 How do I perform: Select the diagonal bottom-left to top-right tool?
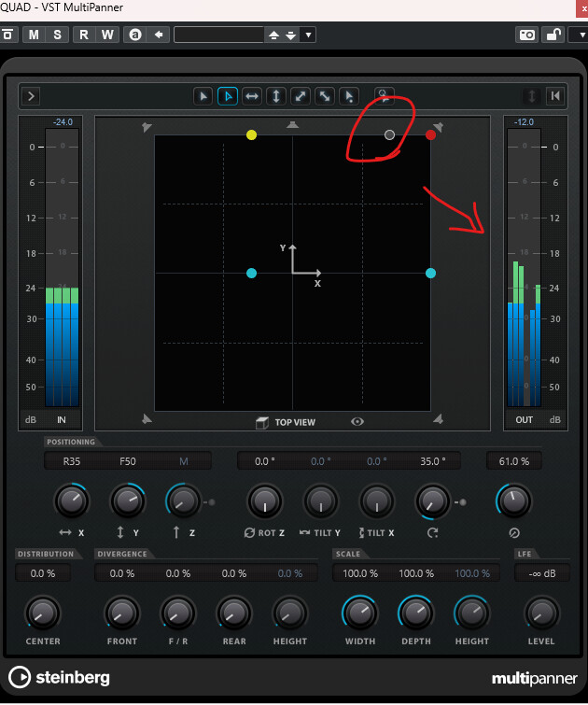tap(301, 96)
